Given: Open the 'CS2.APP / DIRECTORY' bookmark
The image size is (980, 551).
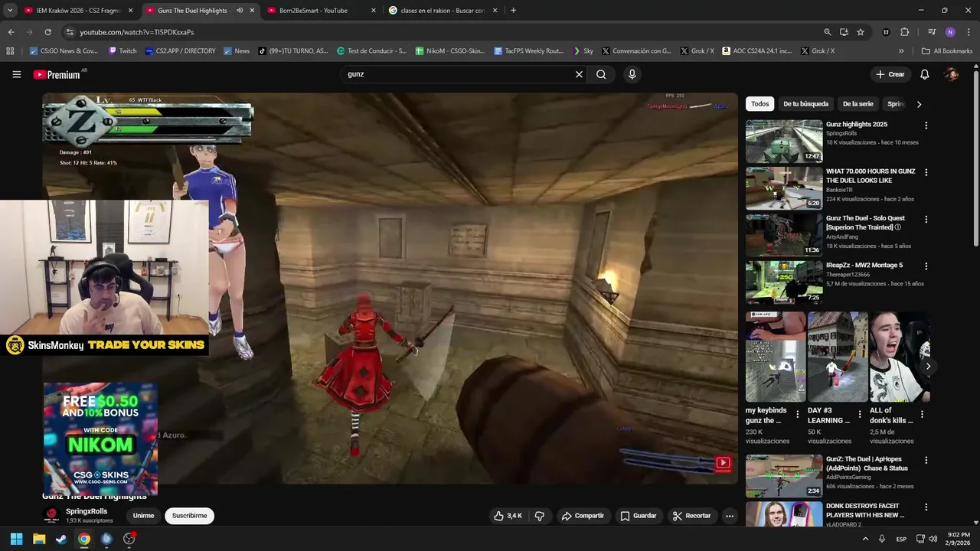Looking at the screenshot, I should click(180, 51).
